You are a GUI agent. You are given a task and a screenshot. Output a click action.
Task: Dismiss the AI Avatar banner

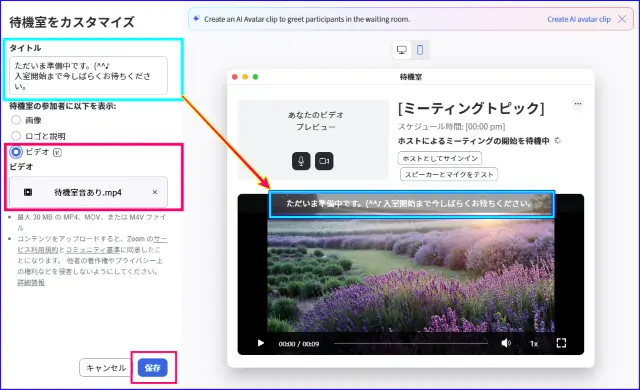click(622, 19)
